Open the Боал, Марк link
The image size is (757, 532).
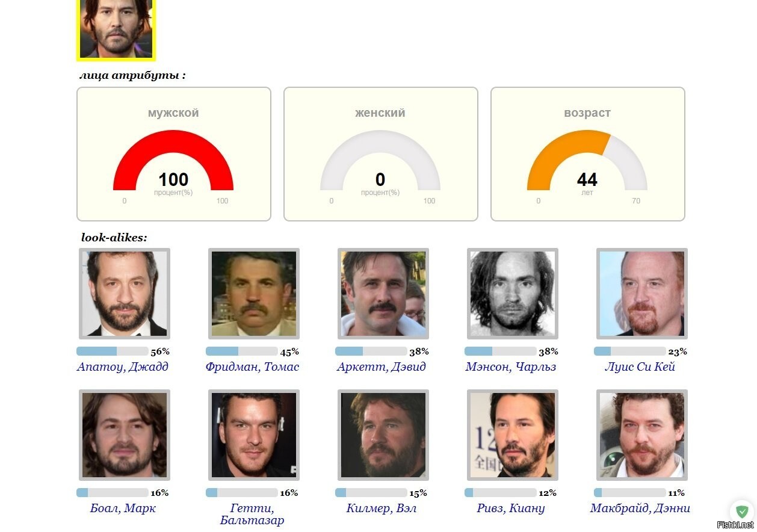pos(123,508)
